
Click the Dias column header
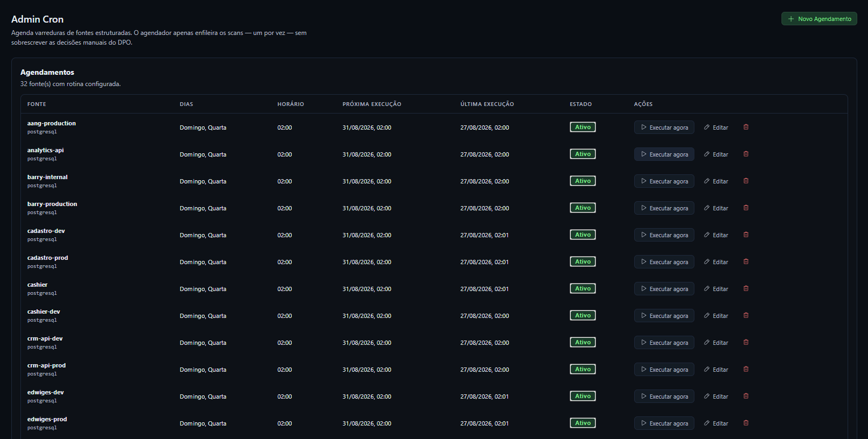point(186,104)
